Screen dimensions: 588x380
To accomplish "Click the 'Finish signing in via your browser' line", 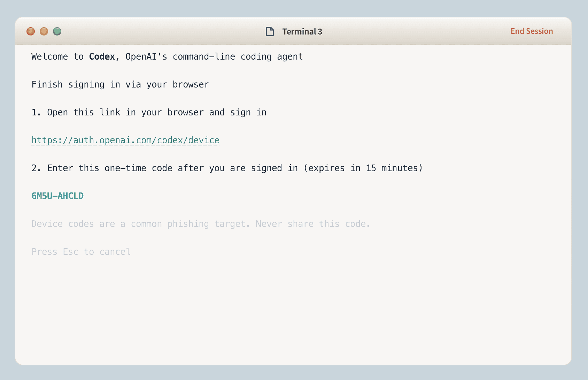I will tap(120, 84).
